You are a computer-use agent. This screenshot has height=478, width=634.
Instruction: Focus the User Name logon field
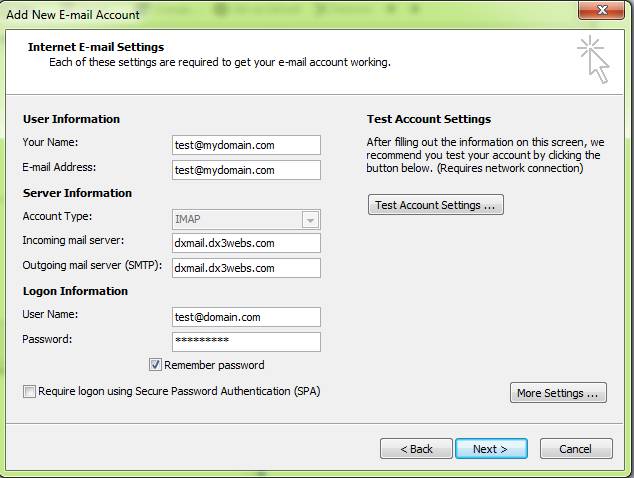246,317
